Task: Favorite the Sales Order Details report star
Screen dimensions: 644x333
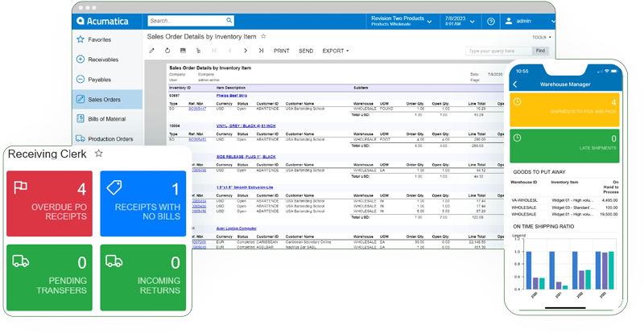Action: [x=263, y=36]
